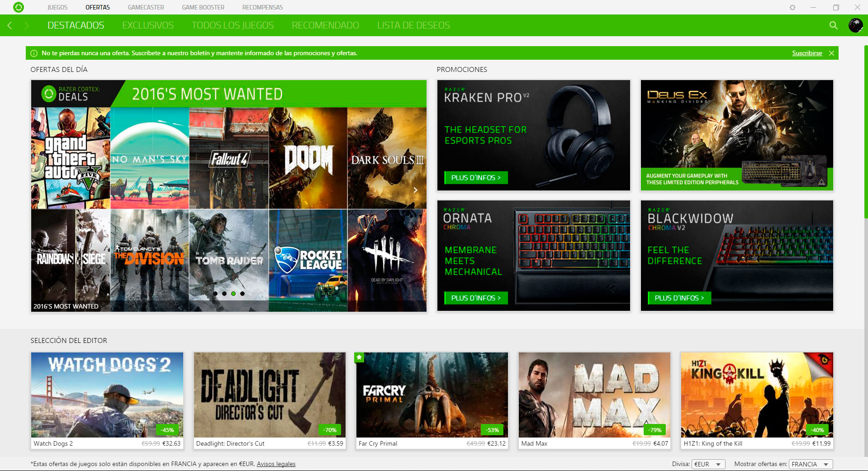Open the FRANCIA country dropdown

coord(811,464)
